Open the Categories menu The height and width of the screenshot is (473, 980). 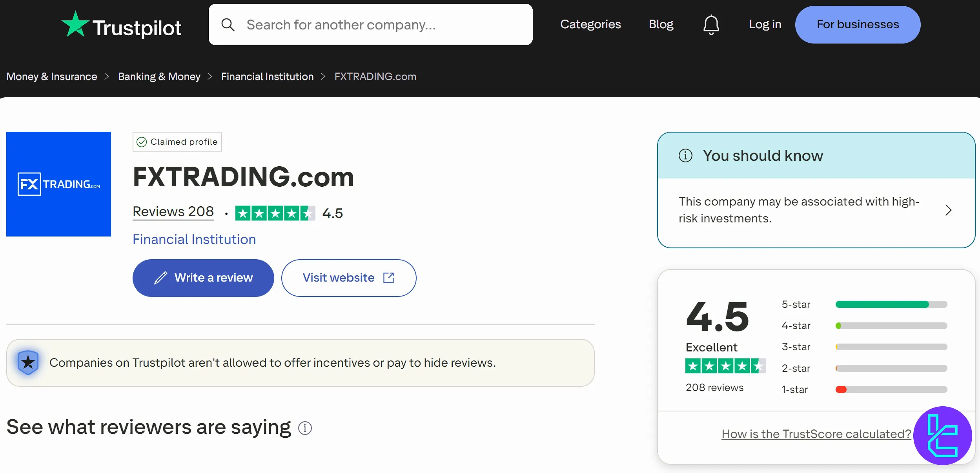[x=590, y=24]
